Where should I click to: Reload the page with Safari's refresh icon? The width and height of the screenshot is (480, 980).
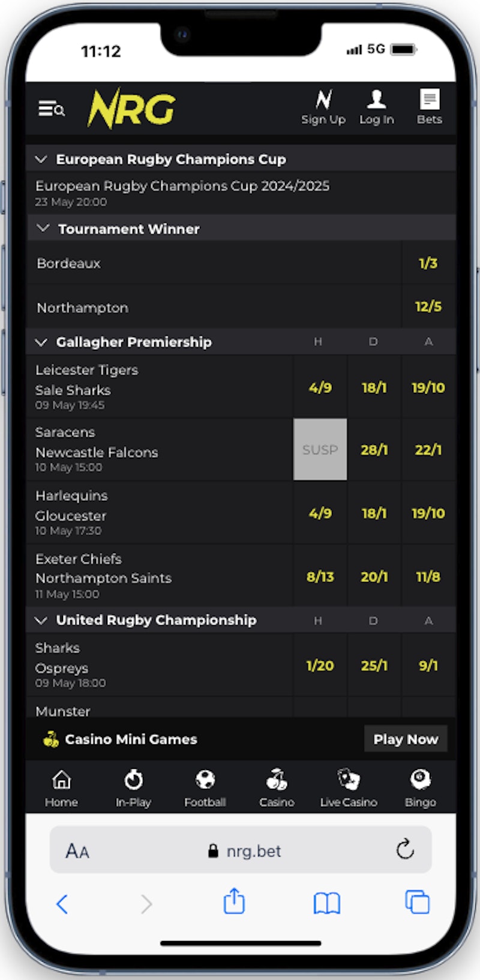405,849
